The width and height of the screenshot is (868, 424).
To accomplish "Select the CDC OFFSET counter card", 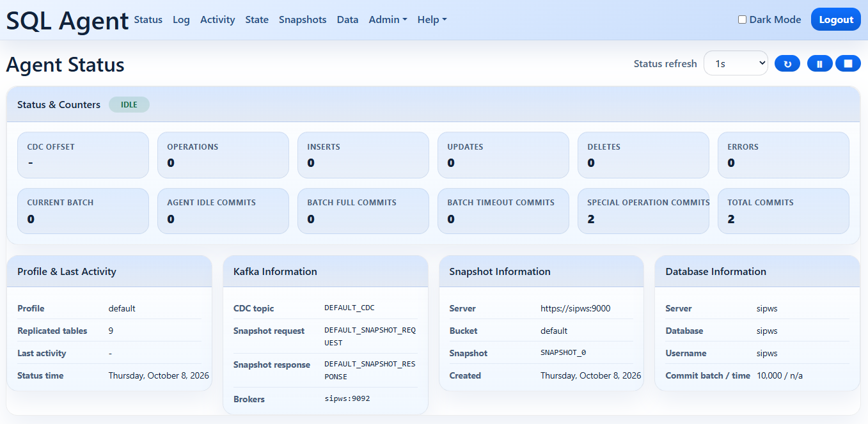I will (83, 155).
